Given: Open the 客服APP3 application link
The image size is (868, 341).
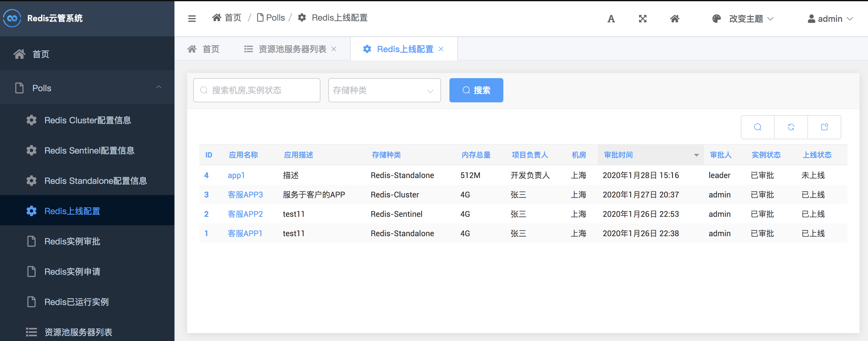Looking at the screenshot, I should [245, 195].
